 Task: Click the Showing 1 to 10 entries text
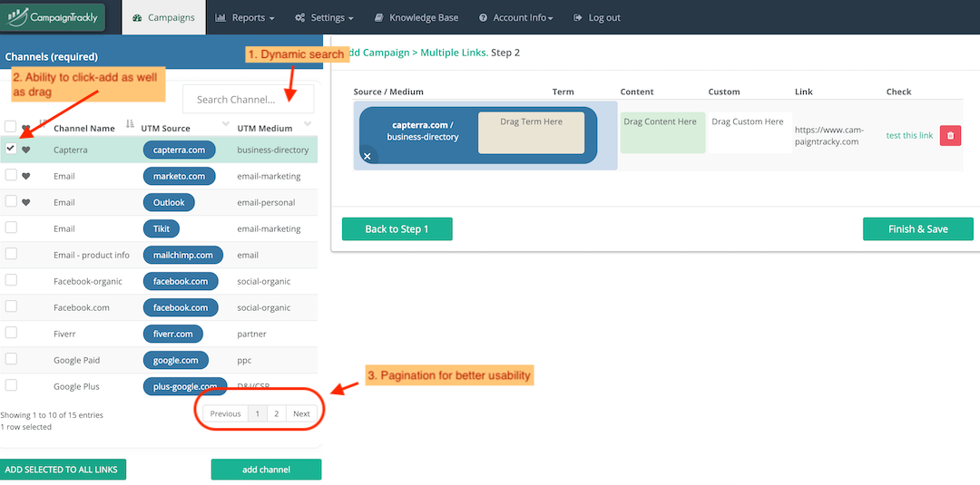tap(52, 414)
